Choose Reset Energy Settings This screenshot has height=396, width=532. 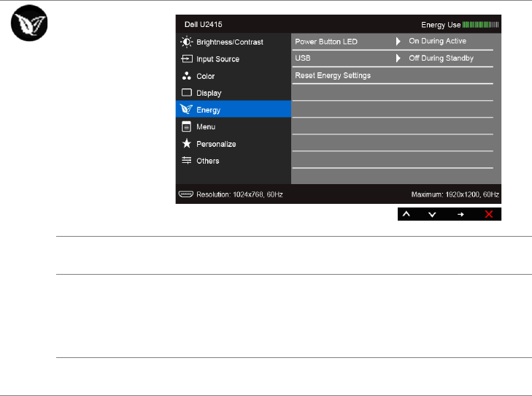pyautogui.click(x=393, y=75)
